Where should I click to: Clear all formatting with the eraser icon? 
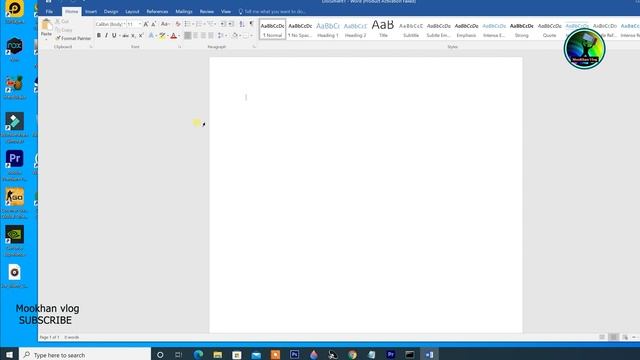coord(178,24)
